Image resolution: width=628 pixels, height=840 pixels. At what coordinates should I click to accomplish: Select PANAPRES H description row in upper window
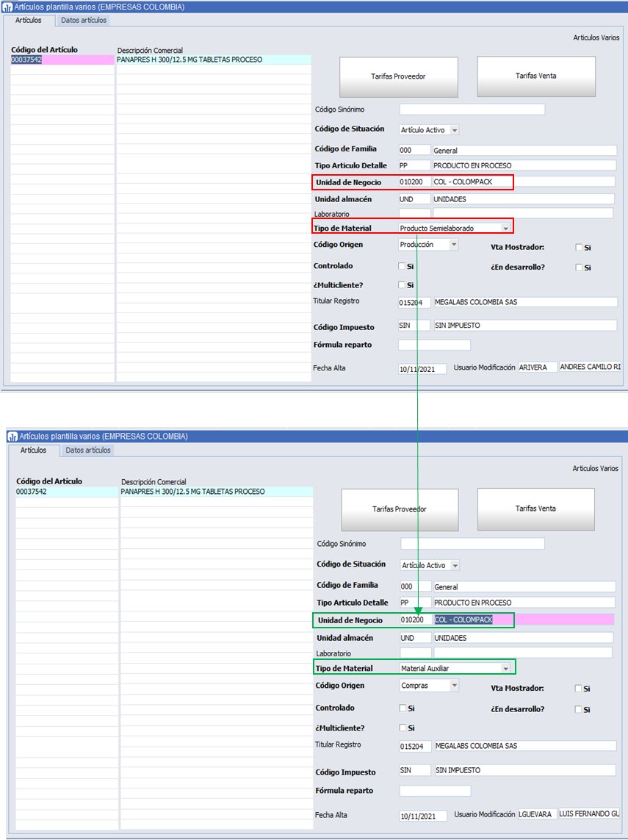[214, 60]
